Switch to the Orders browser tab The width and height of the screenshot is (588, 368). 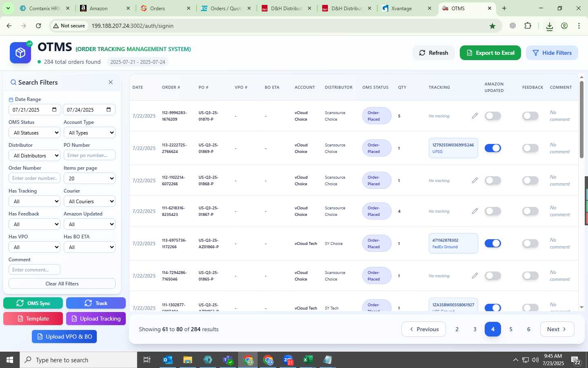coord(165,8)
